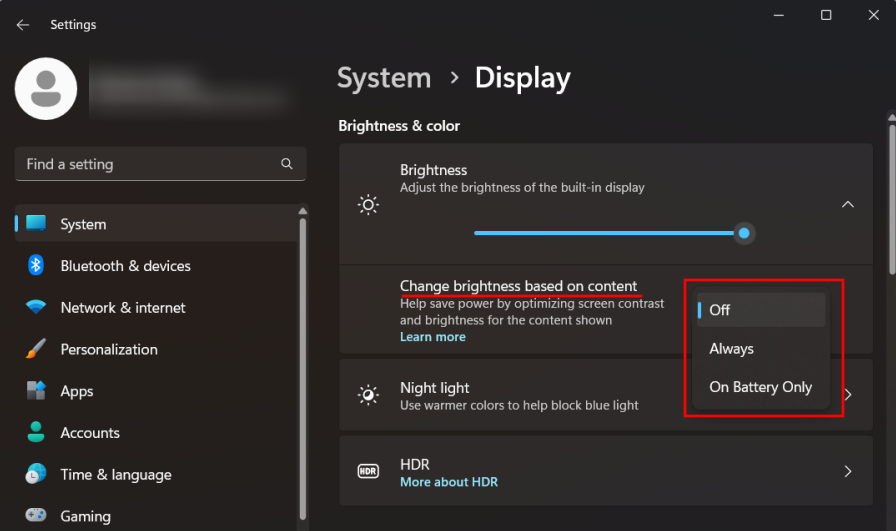Image resolution: width=896 pixels, height=531 pixels.
Task: Click the user profile avatar picture
Action: (x=46, y=88)
